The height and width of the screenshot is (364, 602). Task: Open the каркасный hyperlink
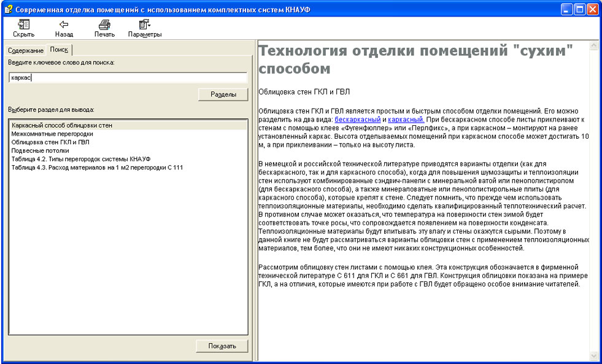pyautogui.click(x=406, y=120)
